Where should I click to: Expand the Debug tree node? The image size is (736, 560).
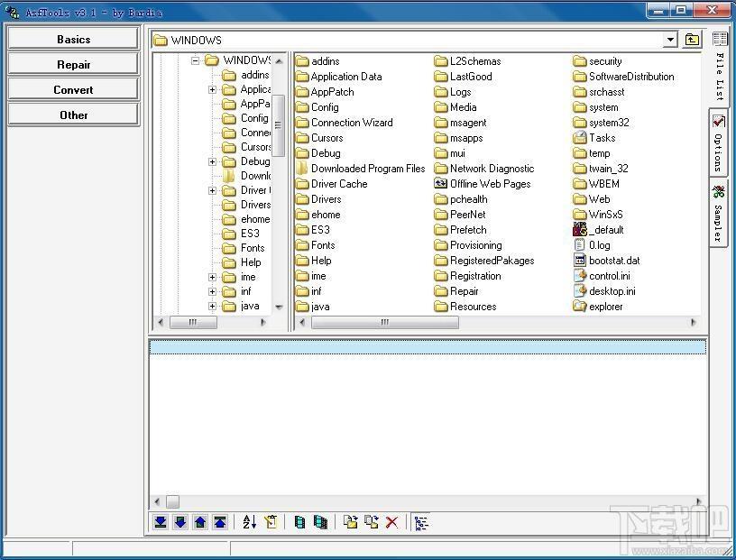[x=212, y=162]
